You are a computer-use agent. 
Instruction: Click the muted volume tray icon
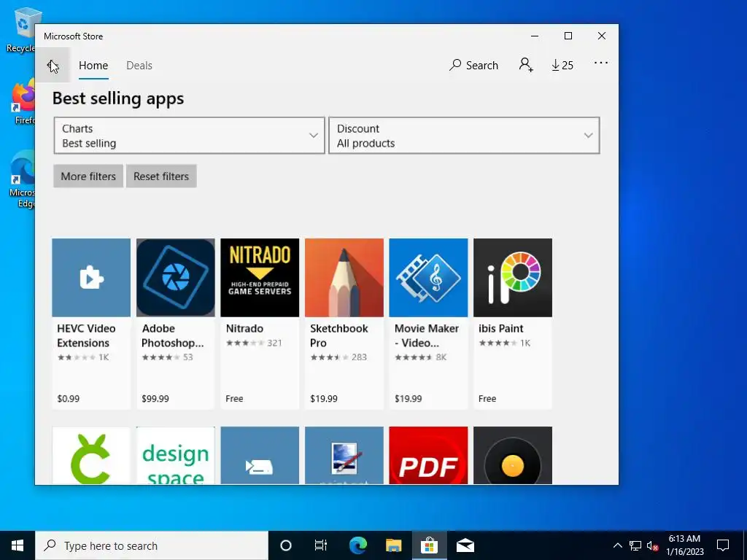click(x=652, y=545)
